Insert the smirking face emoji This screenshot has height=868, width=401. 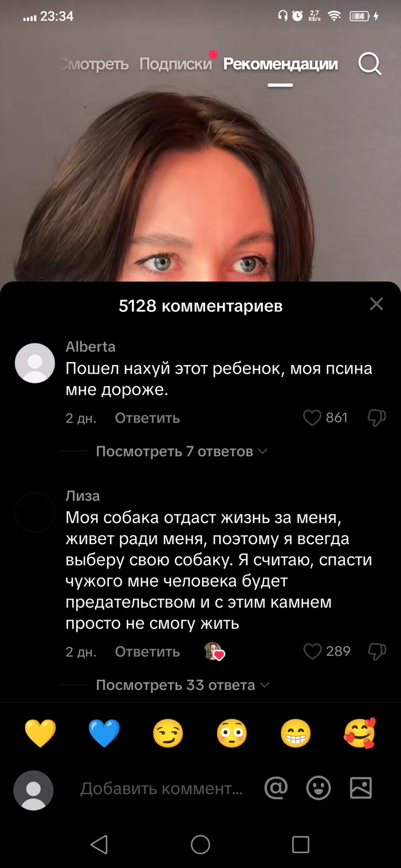[x=168, y=734]
